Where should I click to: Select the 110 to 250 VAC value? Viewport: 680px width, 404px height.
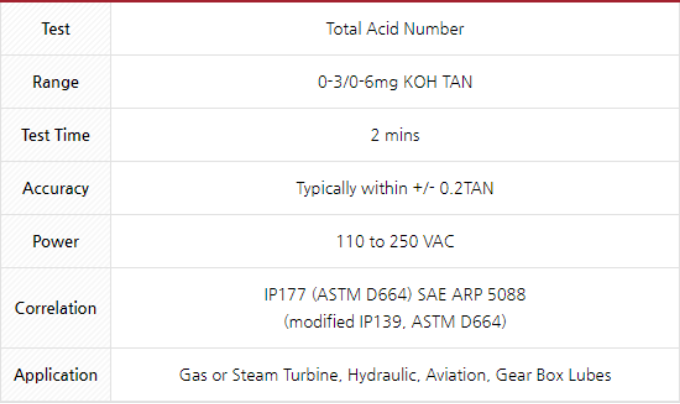[x=395, y=241]
